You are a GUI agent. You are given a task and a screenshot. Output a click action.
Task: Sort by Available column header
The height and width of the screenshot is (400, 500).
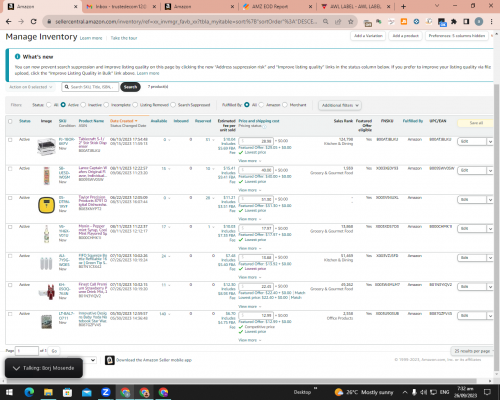point(159,121)
